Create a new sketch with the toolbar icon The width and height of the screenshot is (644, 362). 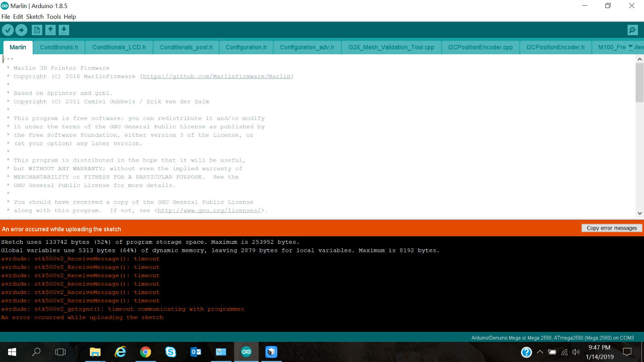pyautogui.click(x=37, y=30)
